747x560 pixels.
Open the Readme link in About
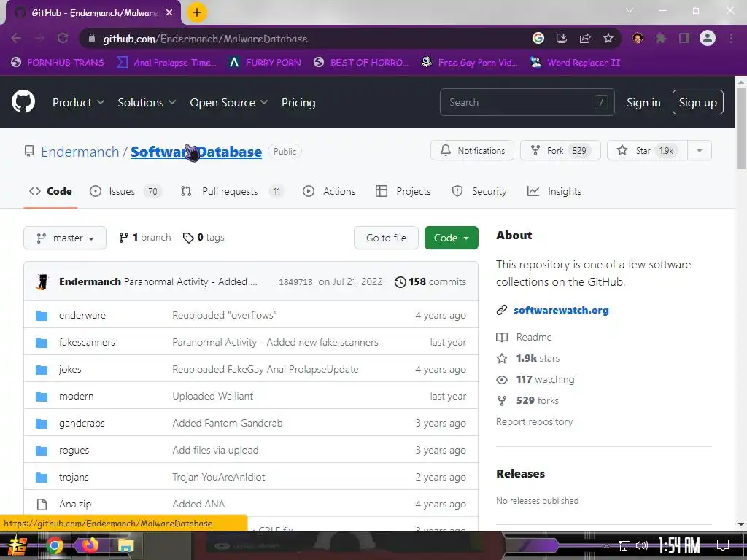[x=524, y=337]
